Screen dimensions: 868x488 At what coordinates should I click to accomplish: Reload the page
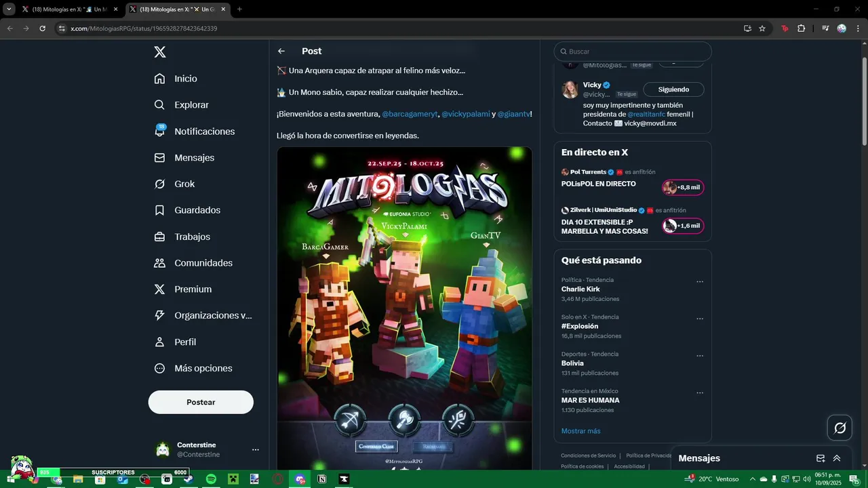click(x=42, y=28)
